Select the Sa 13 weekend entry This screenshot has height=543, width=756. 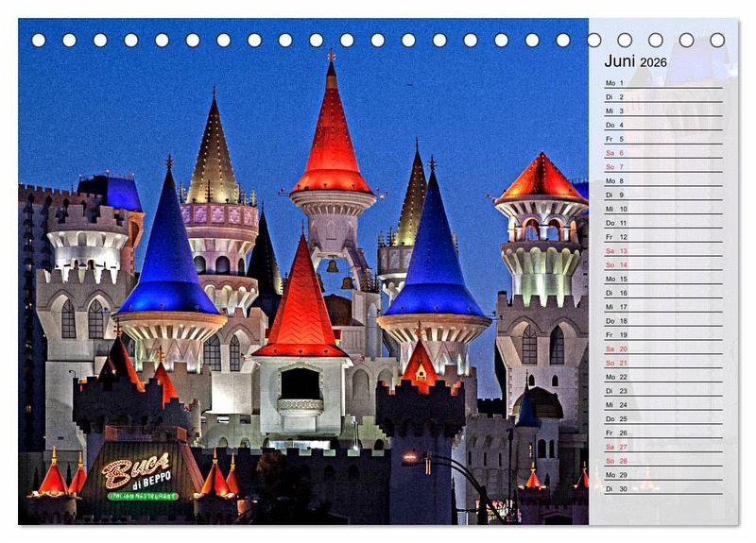[661, 251]
